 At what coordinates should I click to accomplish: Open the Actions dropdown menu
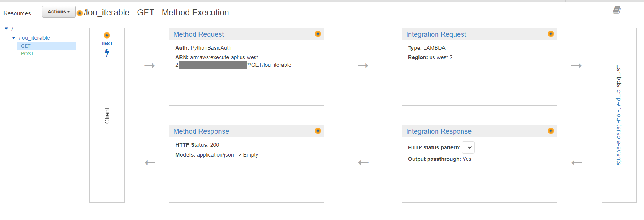click(x=59, y=12)
